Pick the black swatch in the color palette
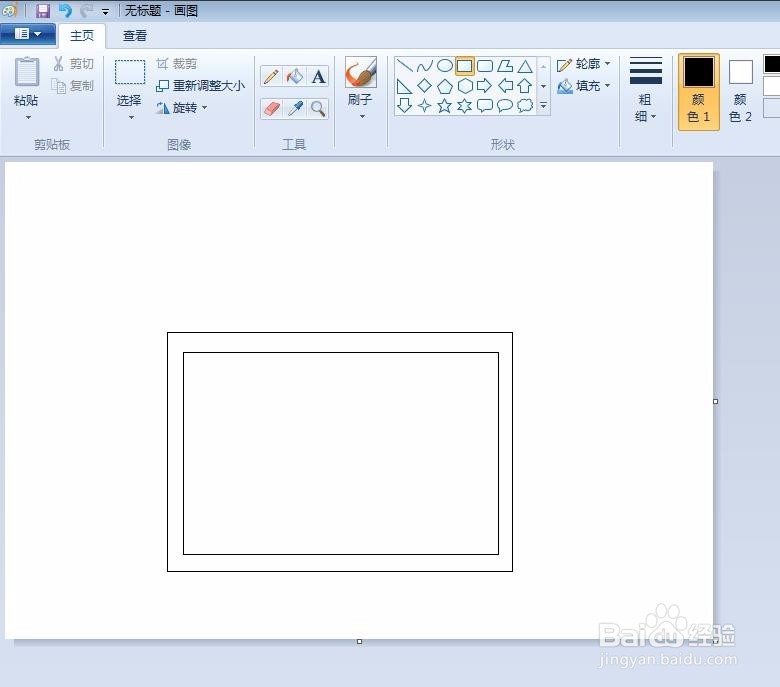The image size is (780, 687). [772, 64]
